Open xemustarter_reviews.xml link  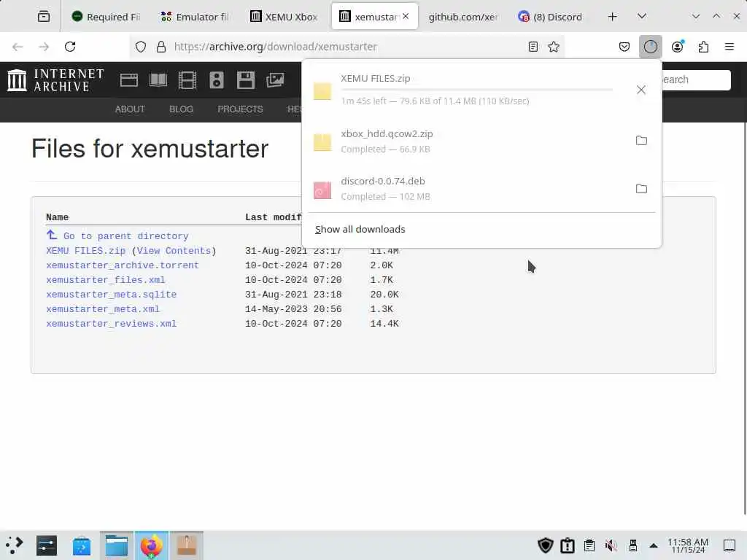click(111, 324)
